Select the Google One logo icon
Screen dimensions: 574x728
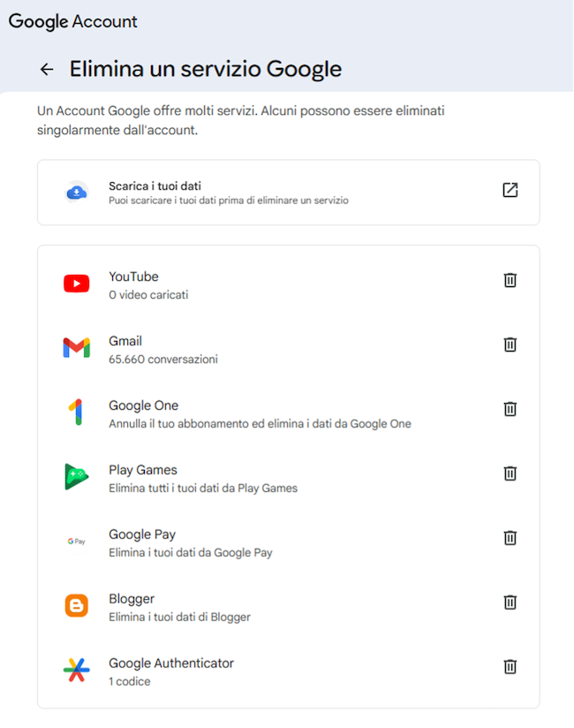click(x=77, y=413)
